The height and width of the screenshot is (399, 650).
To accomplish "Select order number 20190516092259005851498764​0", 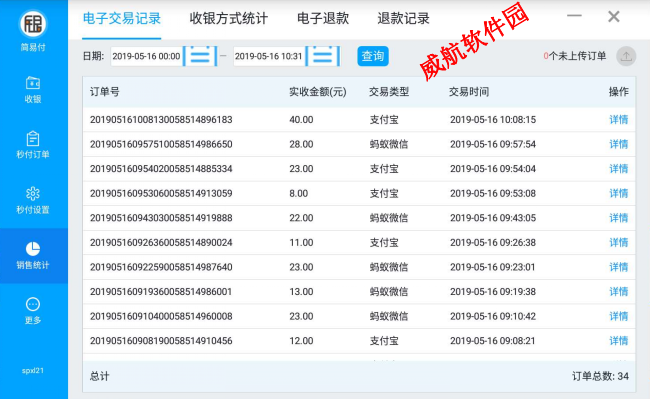I will (x=161, y=267).
